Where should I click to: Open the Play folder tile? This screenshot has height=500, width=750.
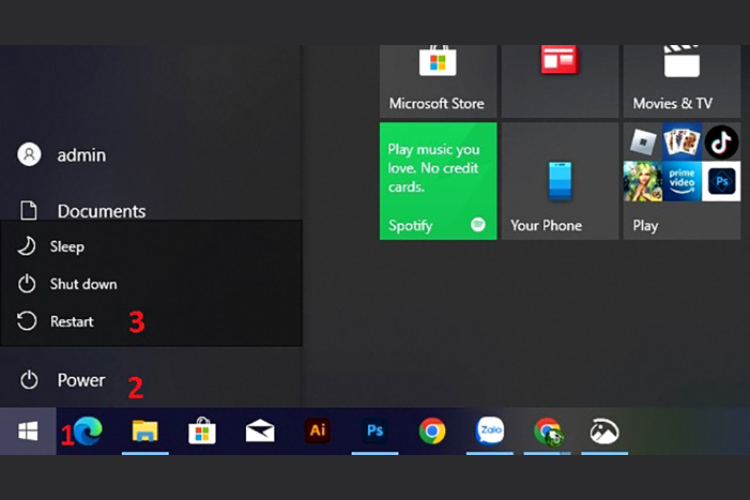coord(681,181)
